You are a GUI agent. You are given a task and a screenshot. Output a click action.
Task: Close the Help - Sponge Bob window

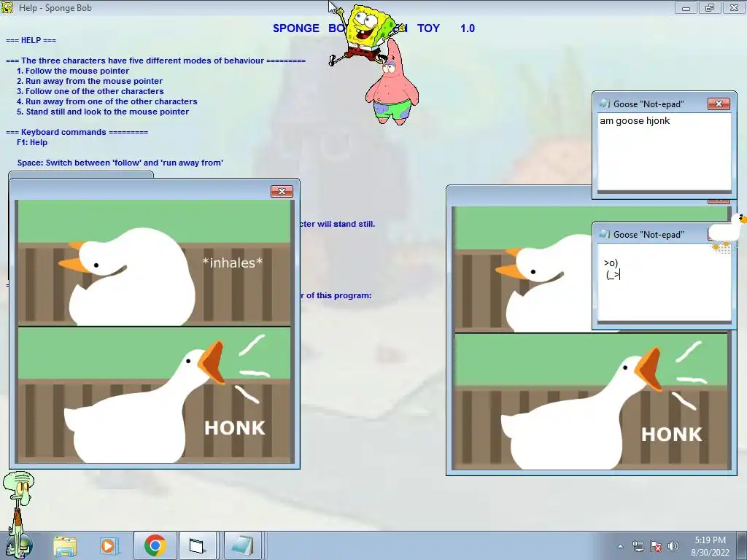coord(734,7)
